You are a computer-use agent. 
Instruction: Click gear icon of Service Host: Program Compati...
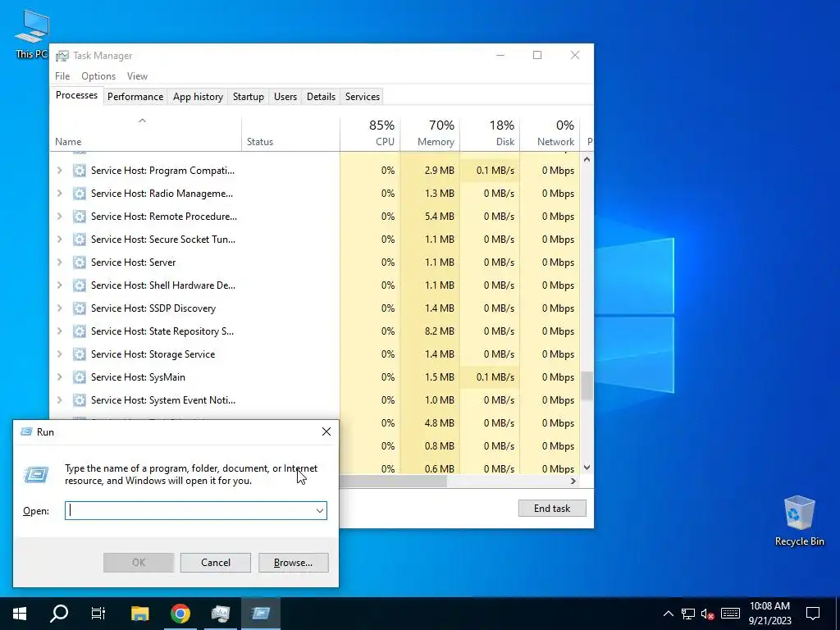click(80, 171)
